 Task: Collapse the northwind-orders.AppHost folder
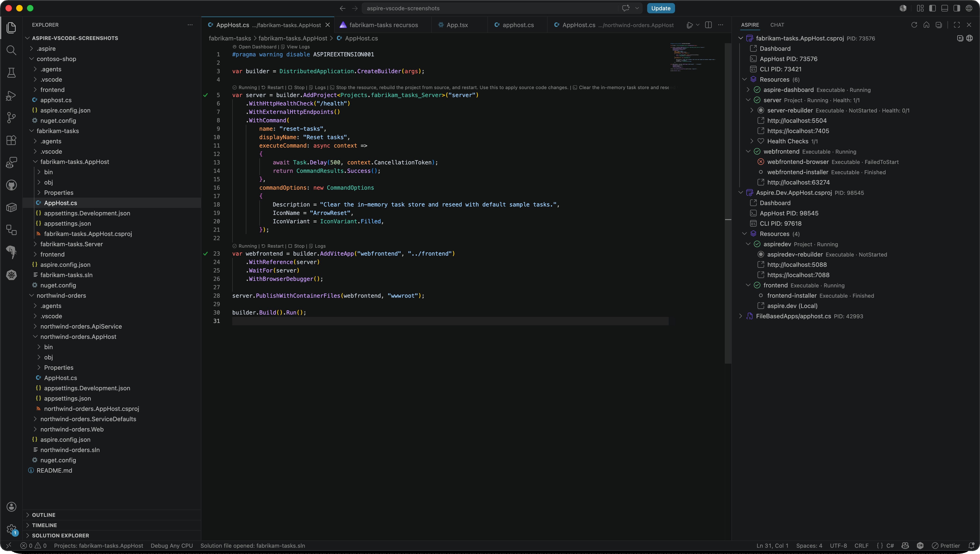[x=35, y=337]
